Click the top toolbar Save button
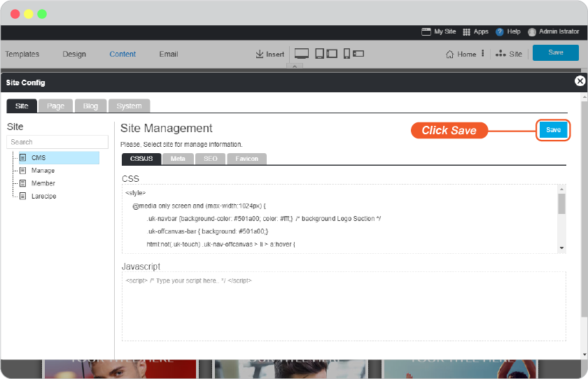 pos(555,52)
